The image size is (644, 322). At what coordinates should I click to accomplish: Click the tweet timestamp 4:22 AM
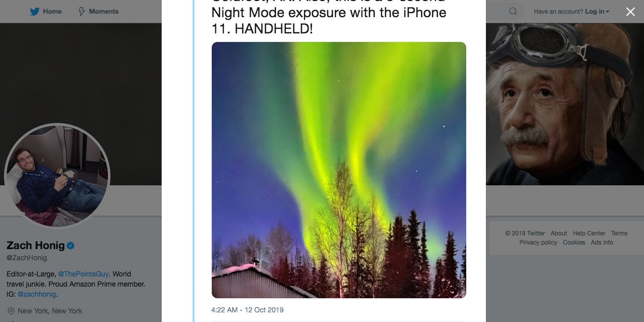247,310
